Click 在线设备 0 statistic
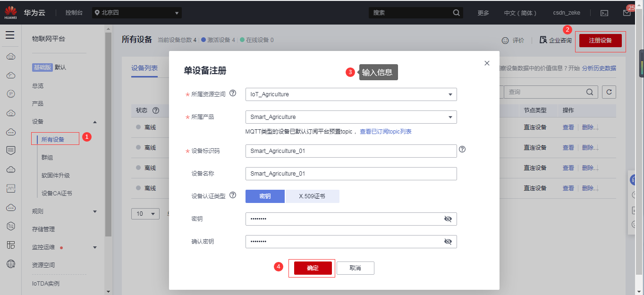 click(x=257, y=40)
